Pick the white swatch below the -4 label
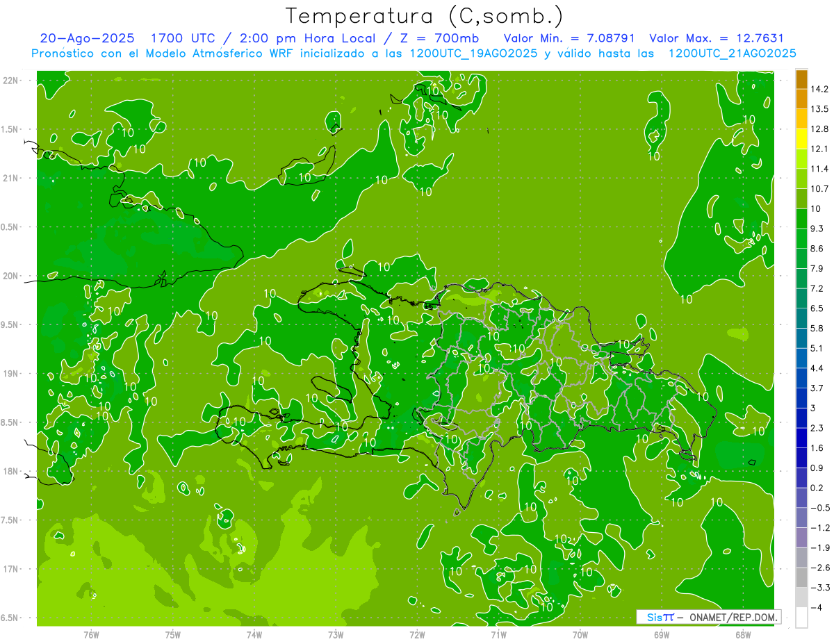Image resolution: width=834 pixels, height=644 pixels. click(801, 618)
